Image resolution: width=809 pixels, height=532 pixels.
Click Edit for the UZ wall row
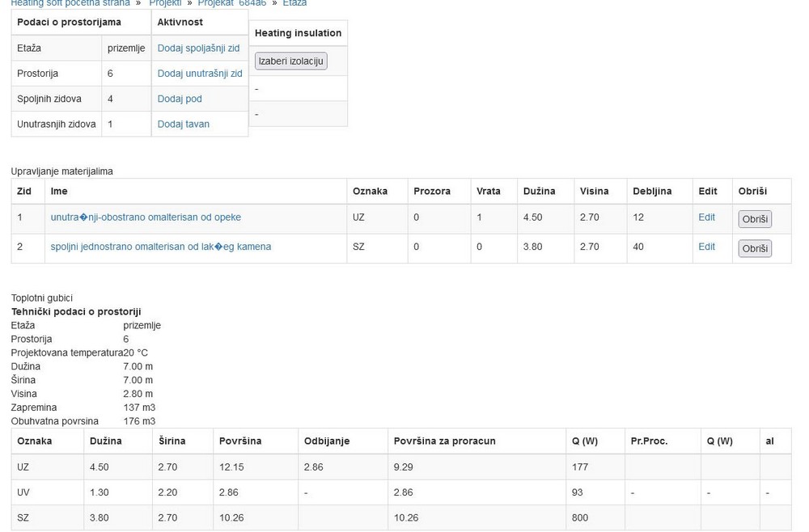tap(706, 217)
